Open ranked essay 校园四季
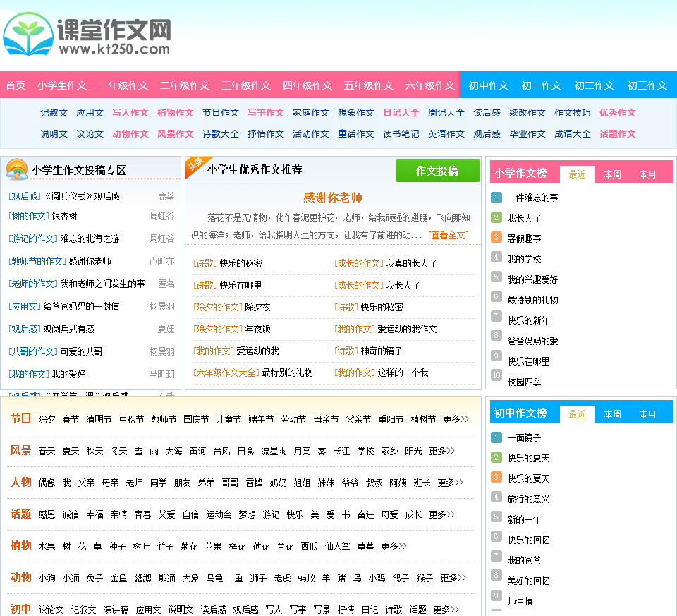This screenshot has width=677, height=616. [524, 382]
